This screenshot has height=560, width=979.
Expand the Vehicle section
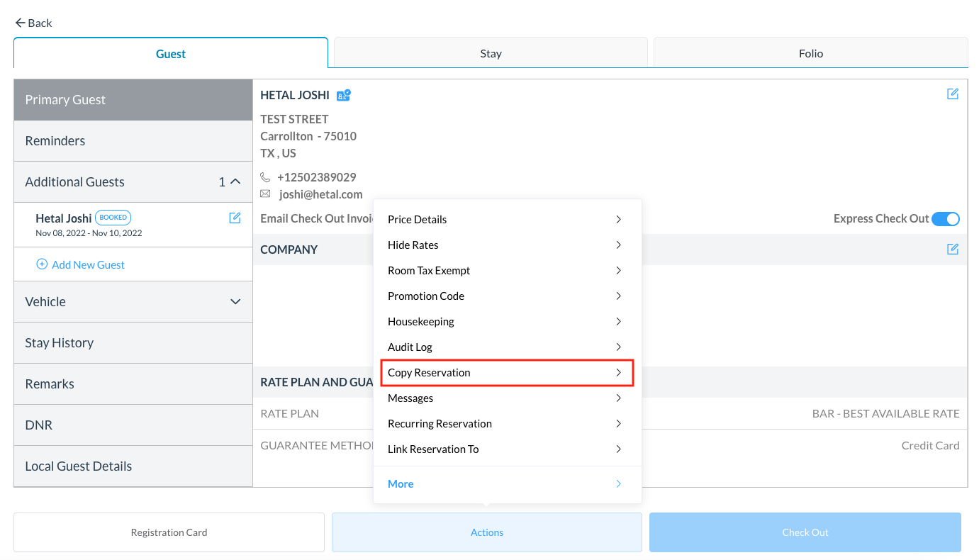(235, 302)
